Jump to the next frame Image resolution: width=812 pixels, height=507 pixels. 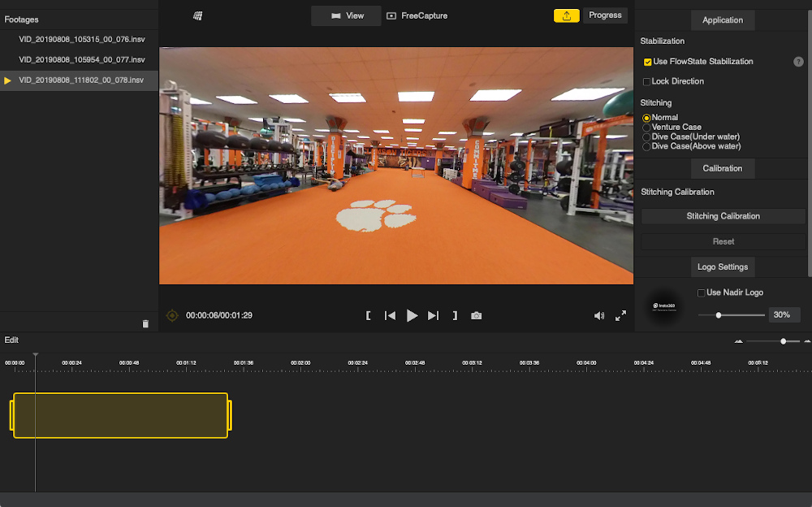click(x=433, y=316)
